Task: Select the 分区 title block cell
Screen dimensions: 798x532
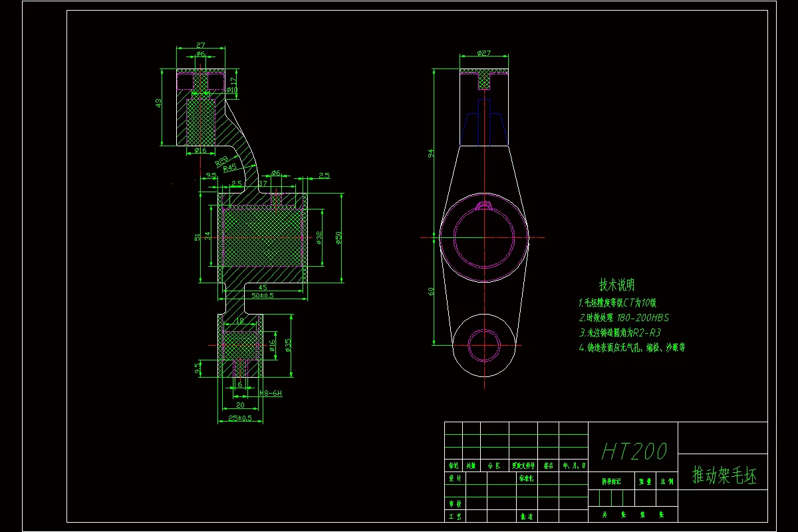Action: [x=494, y=466]
